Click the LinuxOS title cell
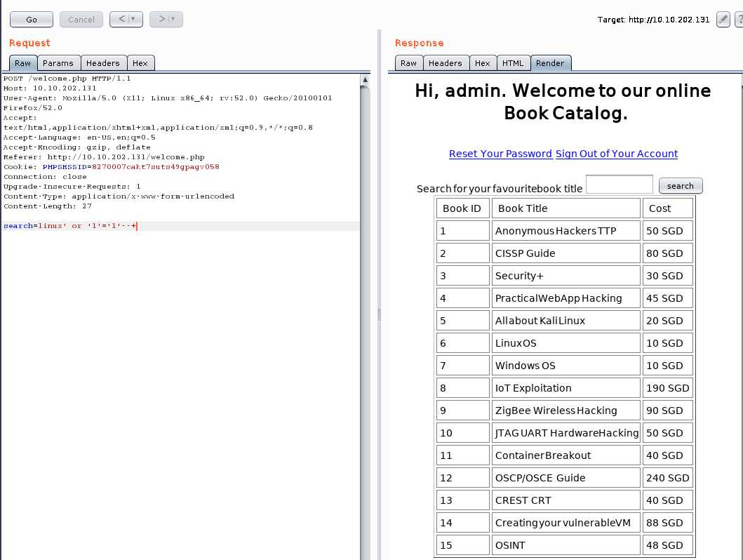743x560 pixels. point(565,343)
